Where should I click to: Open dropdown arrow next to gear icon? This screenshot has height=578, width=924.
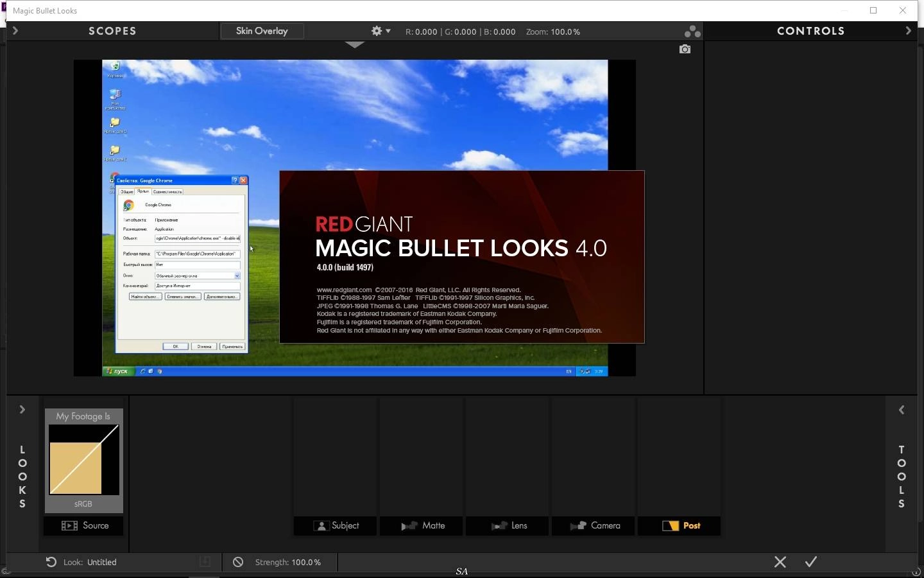(388, 31)
